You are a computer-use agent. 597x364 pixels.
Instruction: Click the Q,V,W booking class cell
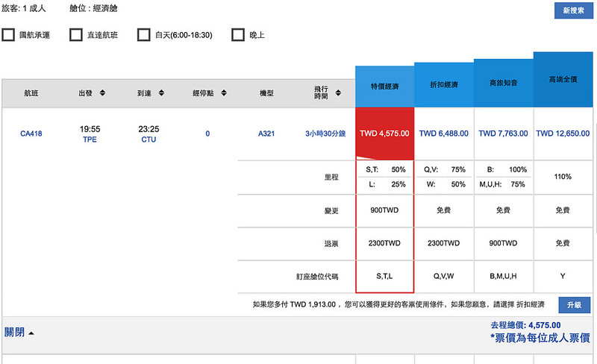pyautogui.click(x=443, y=276)
